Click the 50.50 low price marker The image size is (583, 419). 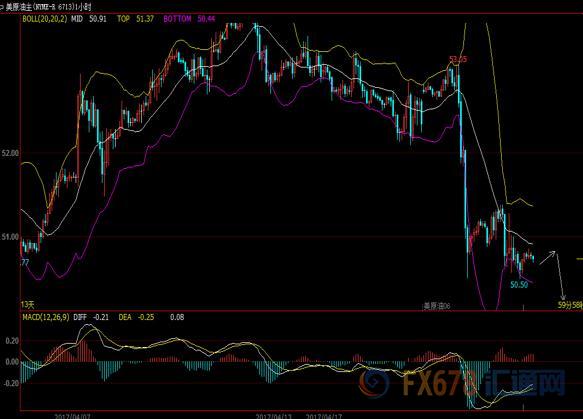[x=519, y=285]
